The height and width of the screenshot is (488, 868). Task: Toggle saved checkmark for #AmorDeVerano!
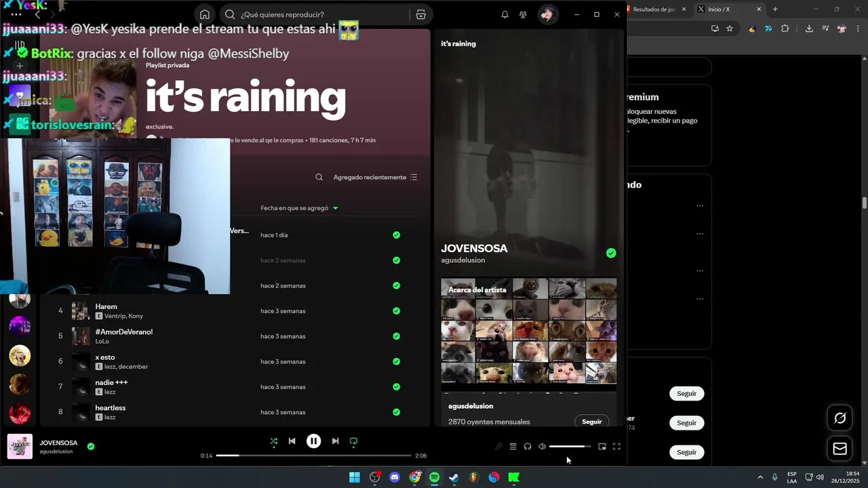point(396,336)
